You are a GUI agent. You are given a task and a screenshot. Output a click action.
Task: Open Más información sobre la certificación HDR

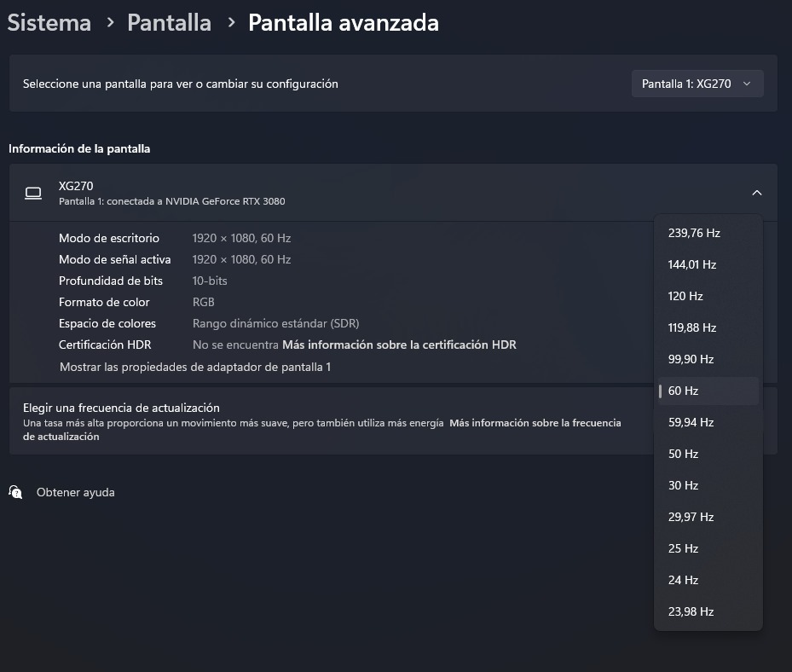399,345
